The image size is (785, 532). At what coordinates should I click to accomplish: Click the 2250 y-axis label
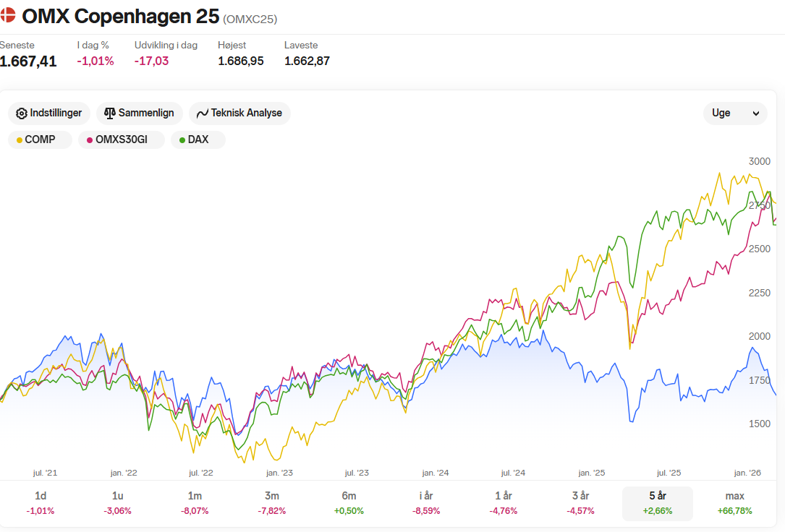(759, 293)
